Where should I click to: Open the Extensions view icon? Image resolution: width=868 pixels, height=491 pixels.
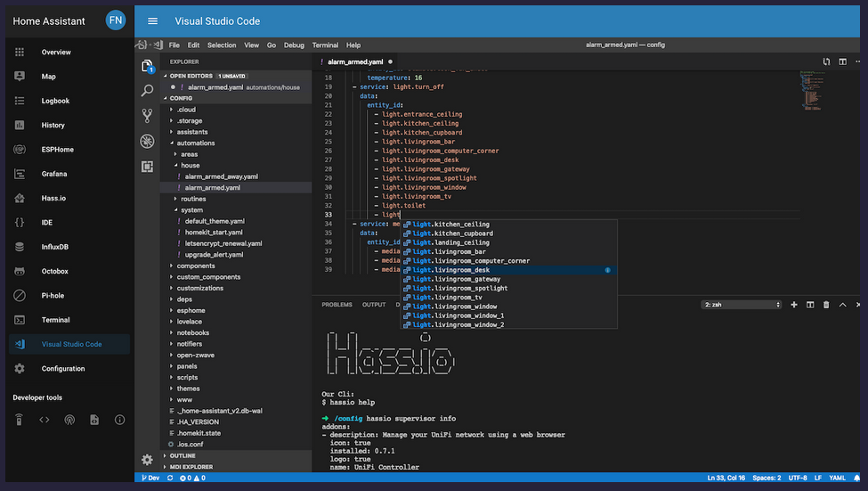coord(148,166)
